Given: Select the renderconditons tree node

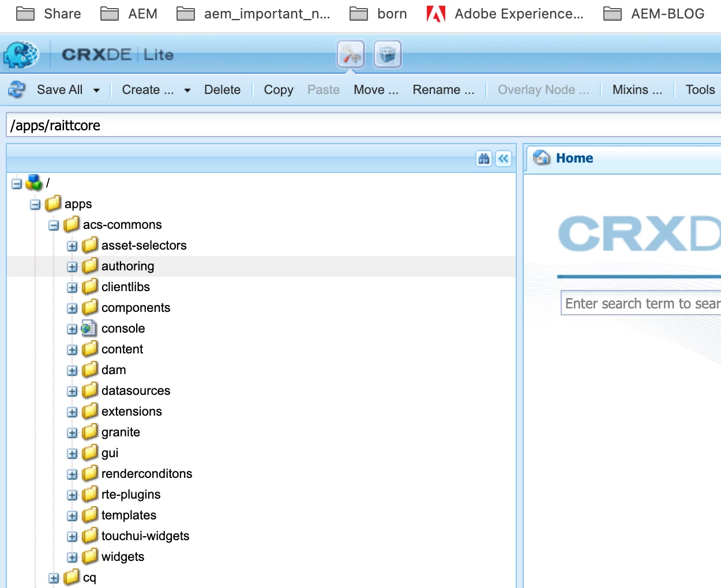Looking at the screenshot, I should coord(147,473).
